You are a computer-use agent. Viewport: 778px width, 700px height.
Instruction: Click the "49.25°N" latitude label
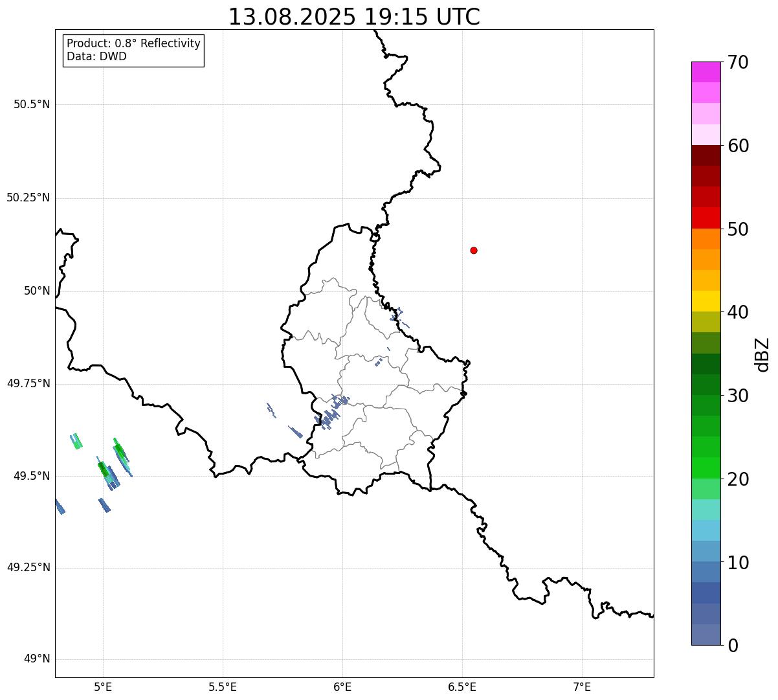point(28,568)
